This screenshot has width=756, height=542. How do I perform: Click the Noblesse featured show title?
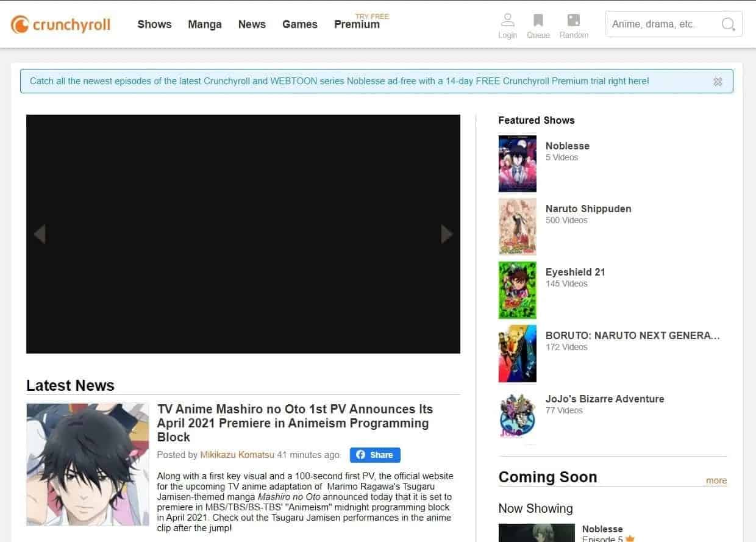coord(568,146)
